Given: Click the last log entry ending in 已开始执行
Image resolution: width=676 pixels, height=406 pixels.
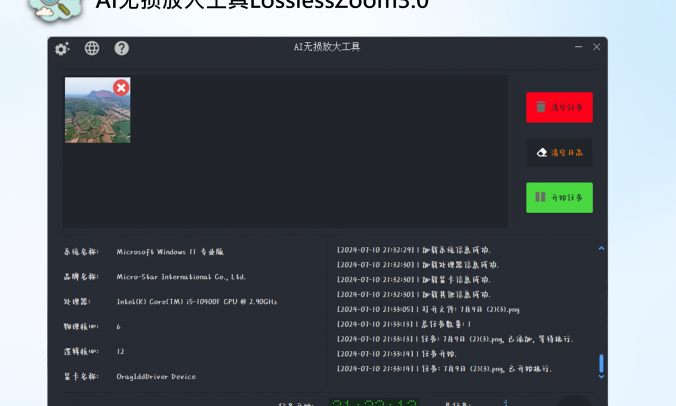Looking at the screenshot, I should coord(444,369).
